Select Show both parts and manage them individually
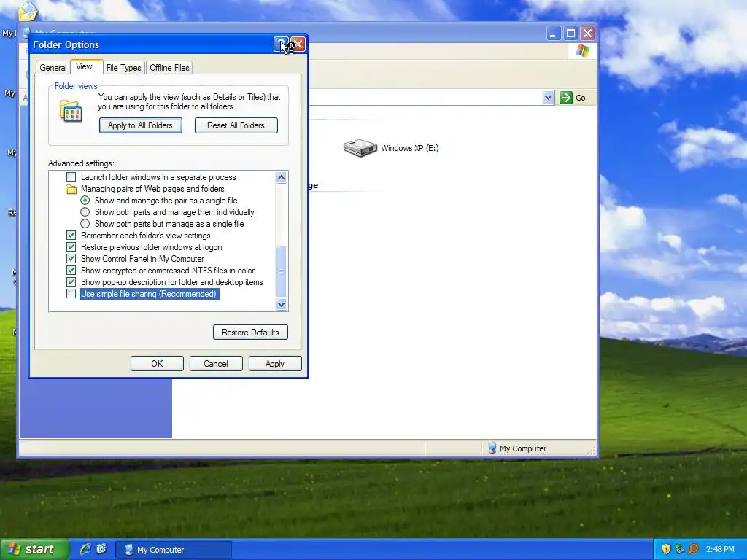The image size is (747, 560). (x=85, y=212)
